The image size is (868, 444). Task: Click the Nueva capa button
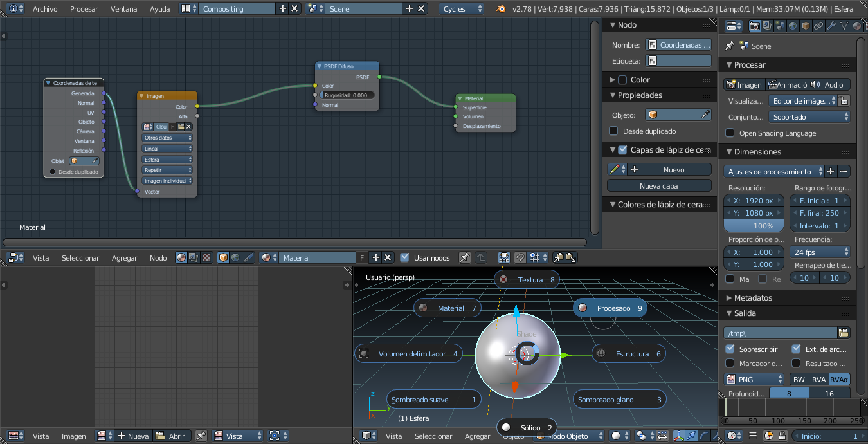[x=659, y=186]
